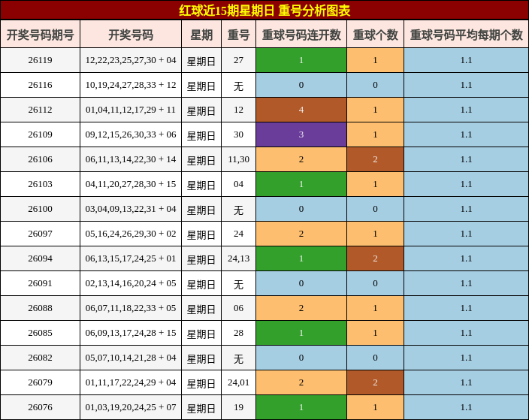Select issue number 26088
529x420 pixels.
click(40, 308)
